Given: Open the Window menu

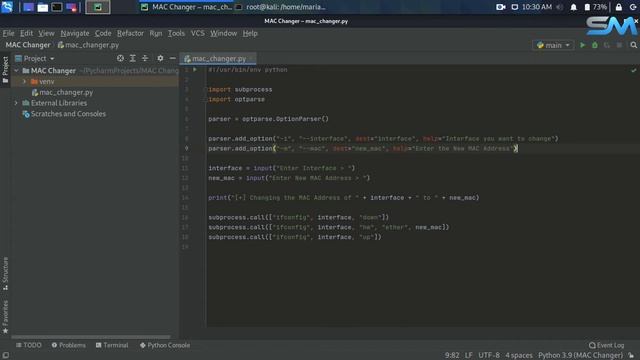Looking at the screenshot, I should click(x=223, y=33).
